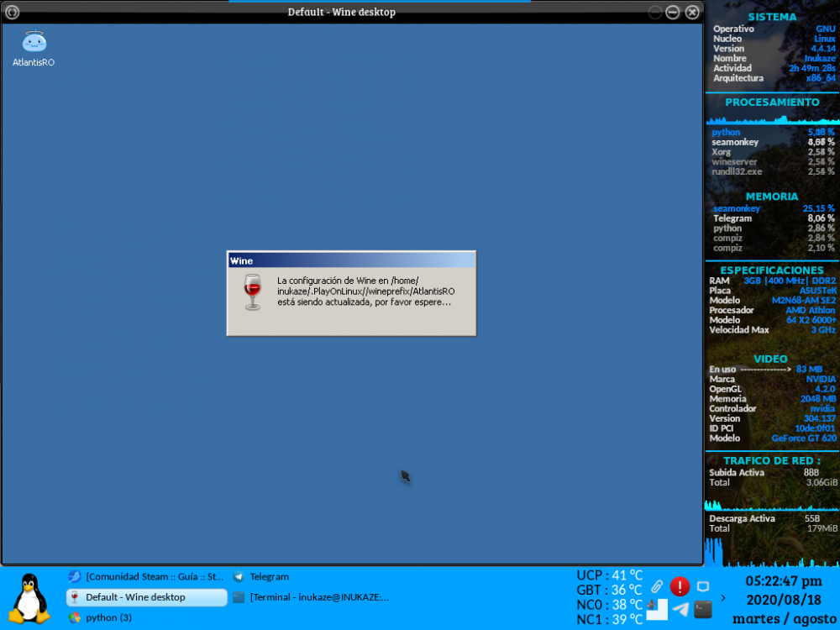
Task: Click the clock showing 05:22:47 pm
Action: [x=784, y=581]
